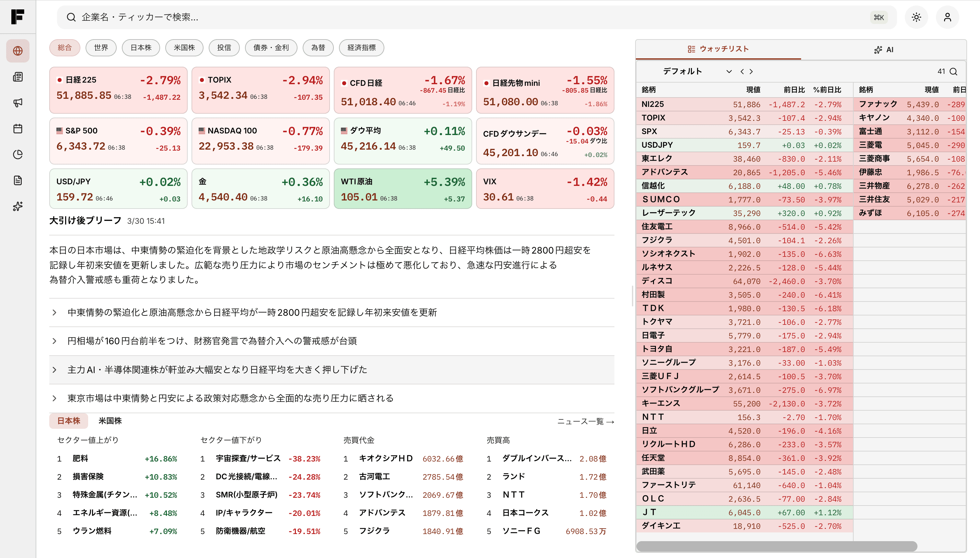This screenshot has height=558, width=980.
Task: Open the megaphone announcements sidebar icon
Action: tap(17, 103)
